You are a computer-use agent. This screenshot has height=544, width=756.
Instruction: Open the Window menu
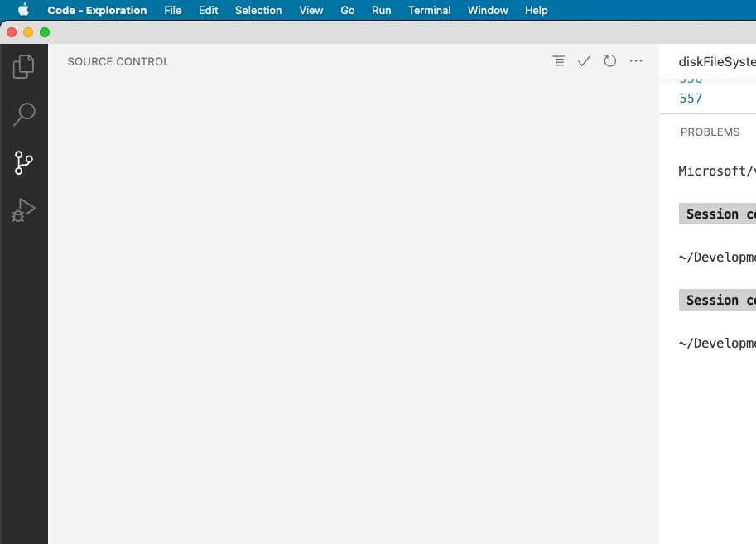pyautogui.click(x=488, y=10)
